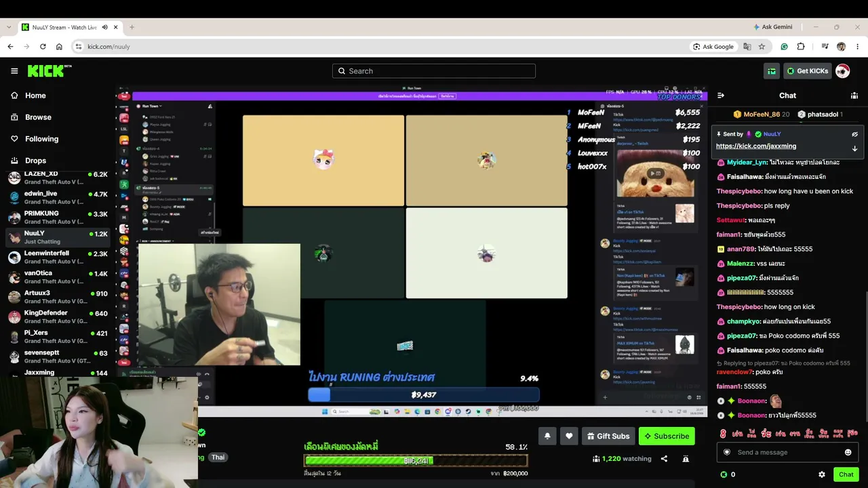The height and width of the screenshot is (488, 868).
Task: Navigate back in browser
Action: pyautogui.click(x=10, y=47)
